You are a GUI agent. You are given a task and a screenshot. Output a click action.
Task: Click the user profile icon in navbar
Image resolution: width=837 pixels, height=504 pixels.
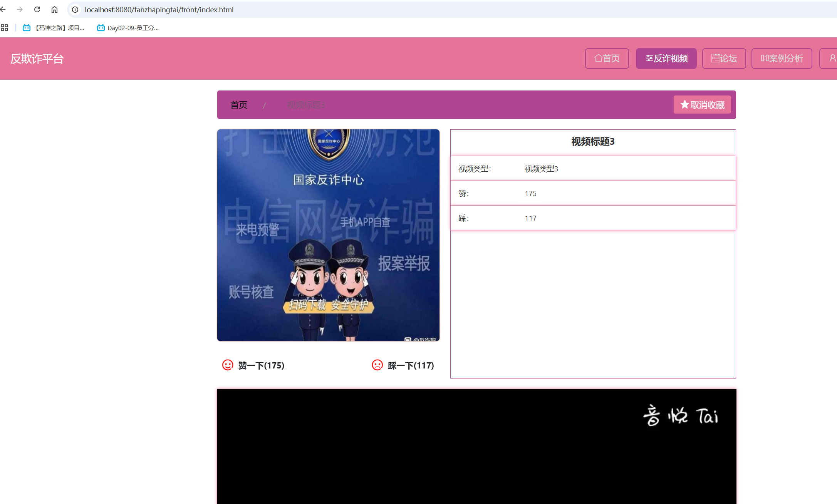[x=832, y=59]
